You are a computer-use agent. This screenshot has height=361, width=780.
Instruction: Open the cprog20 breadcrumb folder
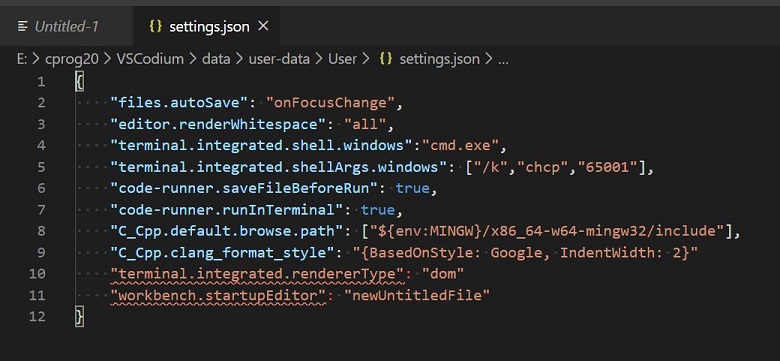tap(73, 59)
